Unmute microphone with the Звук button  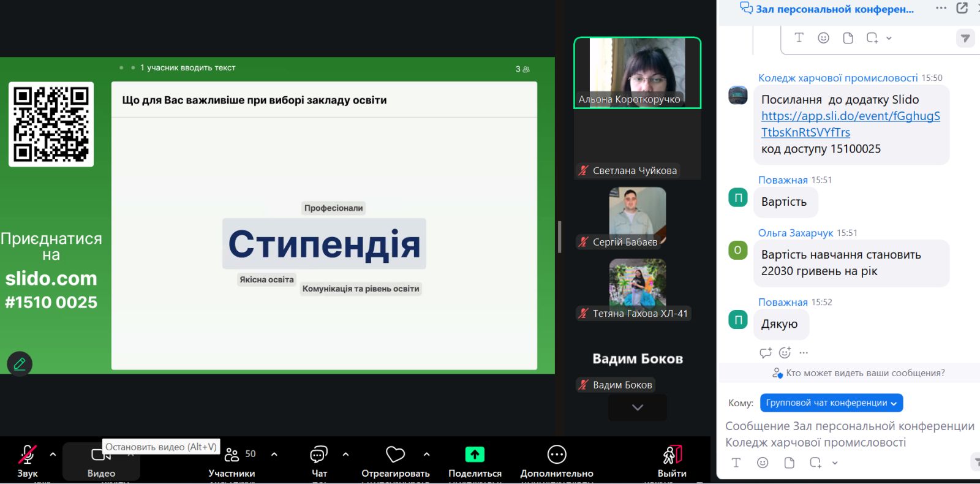tap(27, 459)
